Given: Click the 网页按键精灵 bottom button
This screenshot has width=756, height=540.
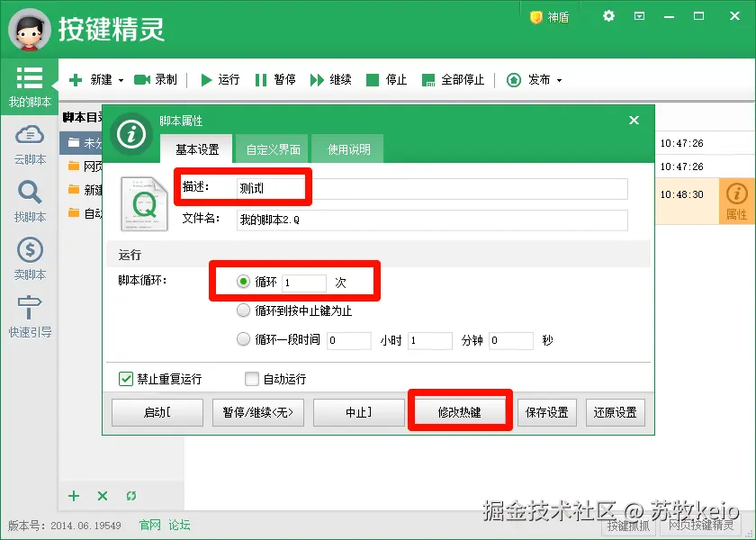Looking at the screenshot, I should pyautogui.click(x=701, y=526).
